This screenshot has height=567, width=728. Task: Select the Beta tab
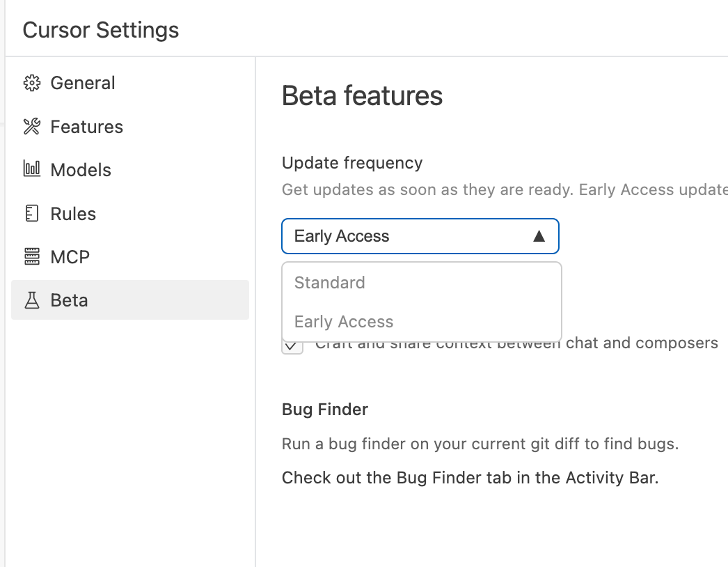[130, 300]
